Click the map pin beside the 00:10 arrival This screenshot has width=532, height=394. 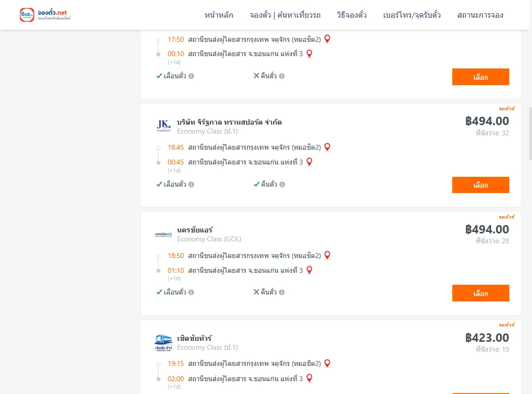309,54
